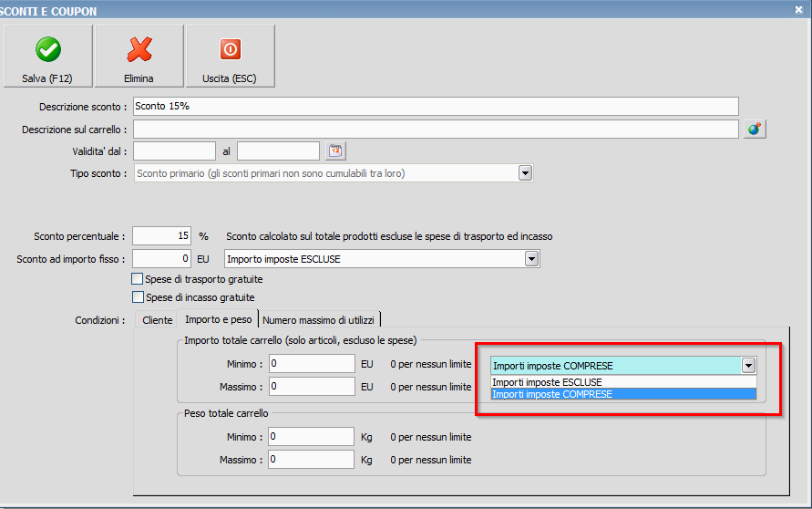Enable Spese di incasso gratuite checkbox
This screenshot has height=509, width=812.
coord(138,297)
